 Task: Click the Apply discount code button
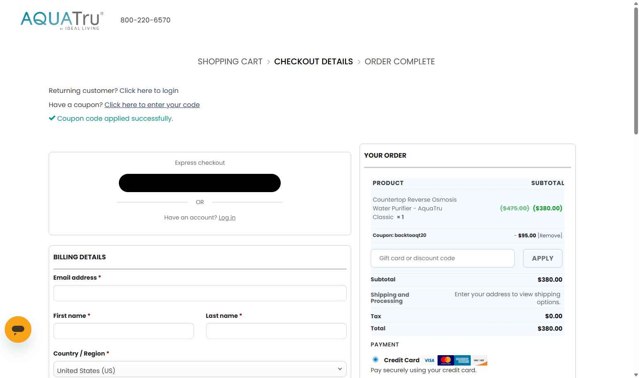542,258
